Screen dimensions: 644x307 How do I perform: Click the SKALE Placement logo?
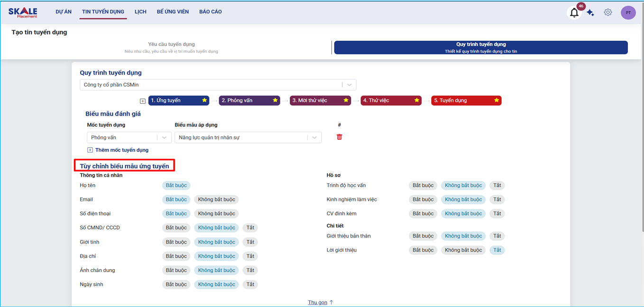point(23,12)
